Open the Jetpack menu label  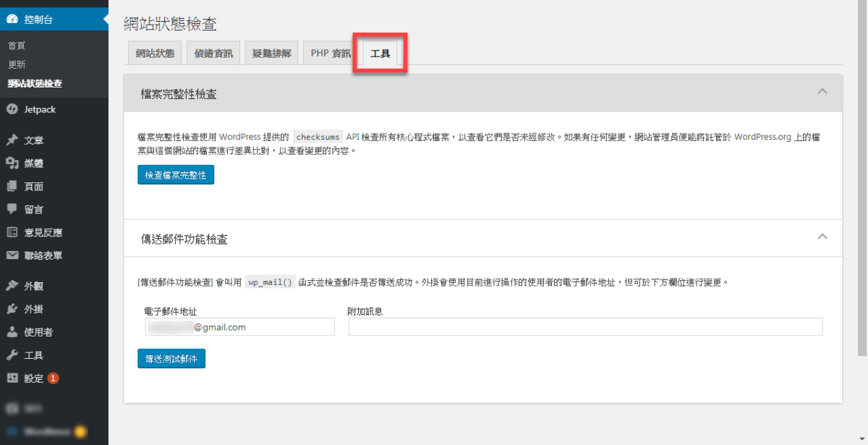pos(40,109)
